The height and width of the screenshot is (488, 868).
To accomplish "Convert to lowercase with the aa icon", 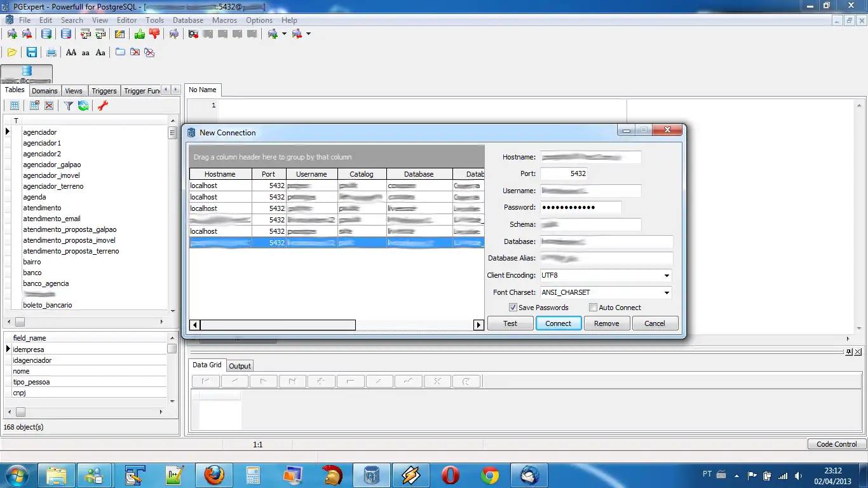I will (86, 53).
